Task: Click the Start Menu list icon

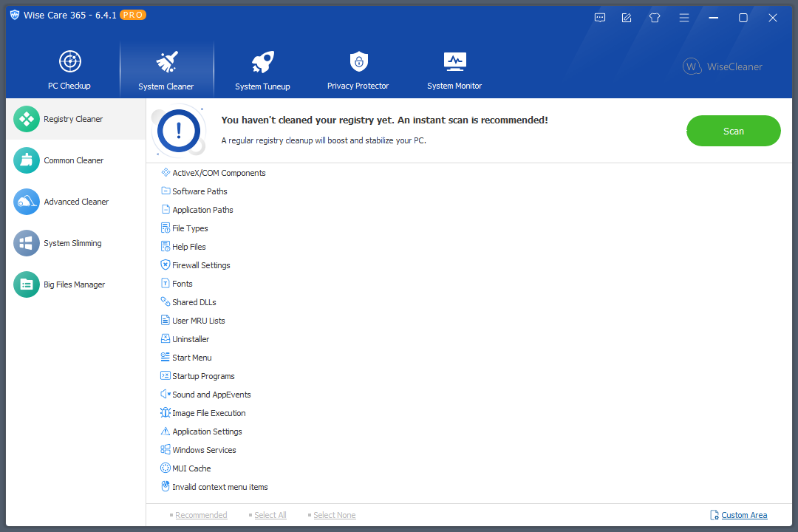Action: (x=166, y=357)
